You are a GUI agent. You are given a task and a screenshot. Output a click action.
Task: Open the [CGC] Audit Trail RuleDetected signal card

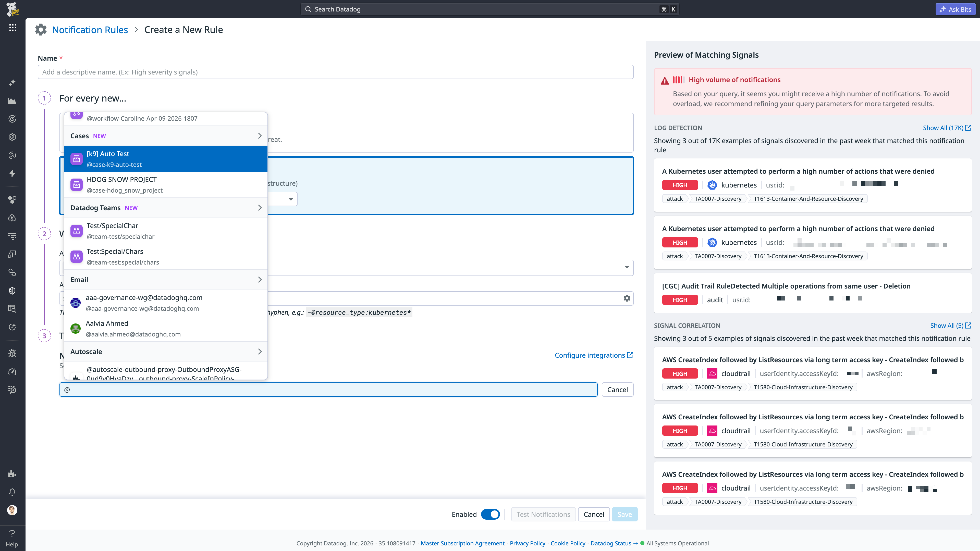coord(813,294)
